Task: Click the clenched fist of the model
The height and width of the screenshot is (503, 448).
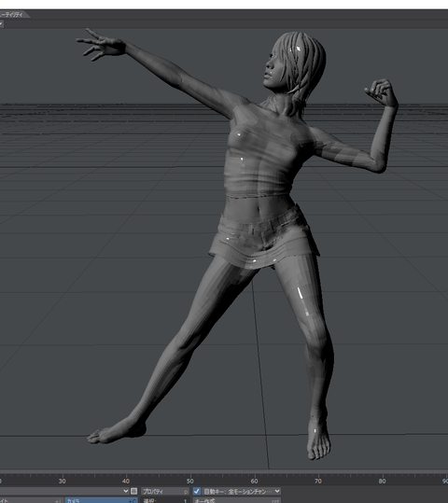Action: [x=382, y=92]
